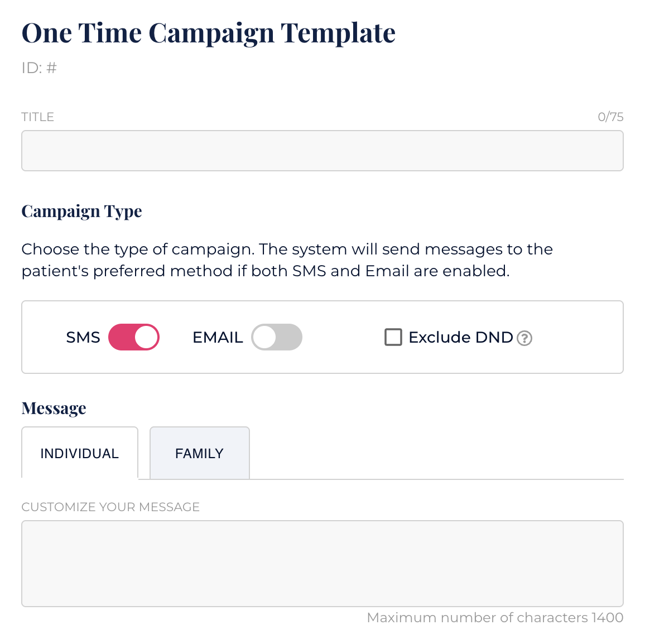Click the SMS label text
The width and height of the screenshot is (645, 644).
[x=83, y=338]
